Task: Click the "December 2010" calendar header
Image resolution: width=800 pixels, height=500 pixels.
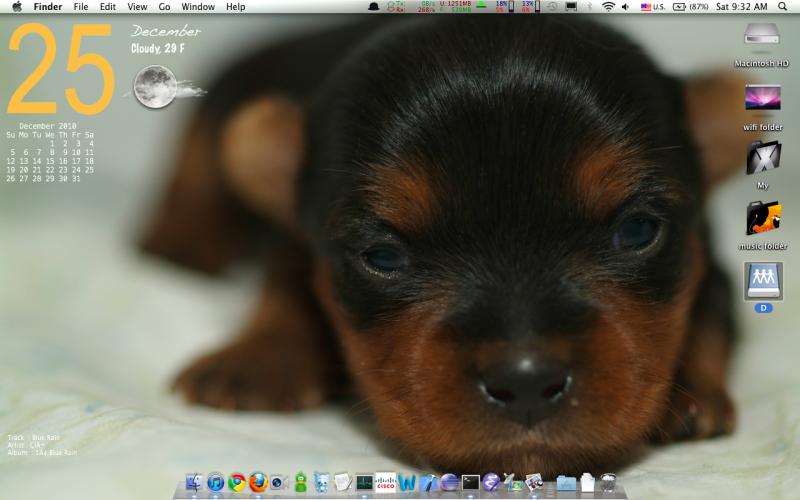Action: [47, 126]
